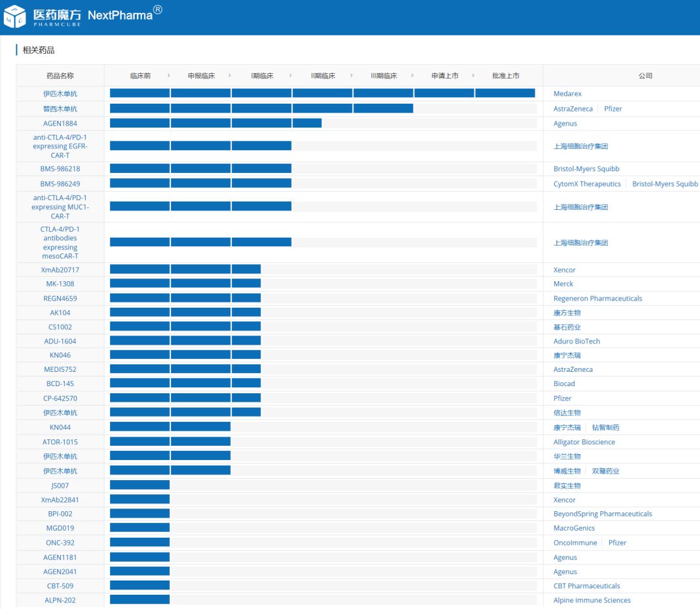Click the 临床前 stage header
The height and width of the screenshot is (609, 700).
(x=140, y=76)
